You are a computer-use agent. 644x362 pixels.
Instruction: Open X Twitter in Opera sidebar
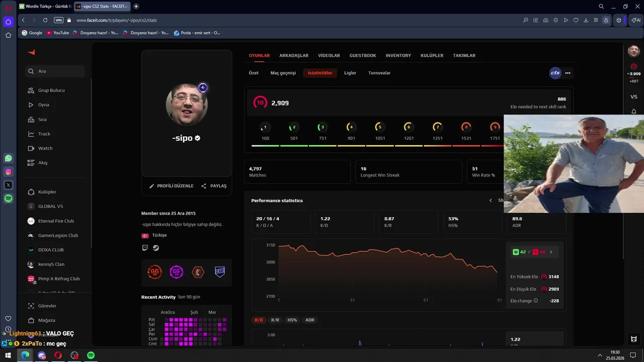click(x=8, y=185)
